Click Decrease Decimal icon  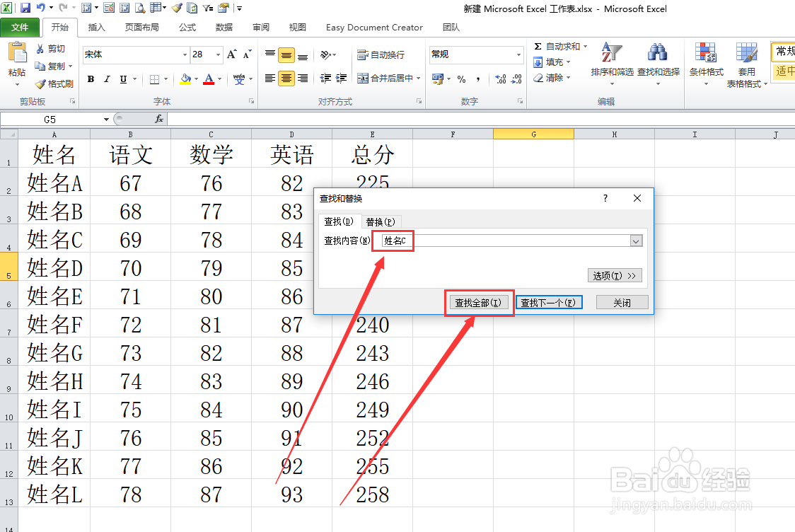[x=516, y=79]
